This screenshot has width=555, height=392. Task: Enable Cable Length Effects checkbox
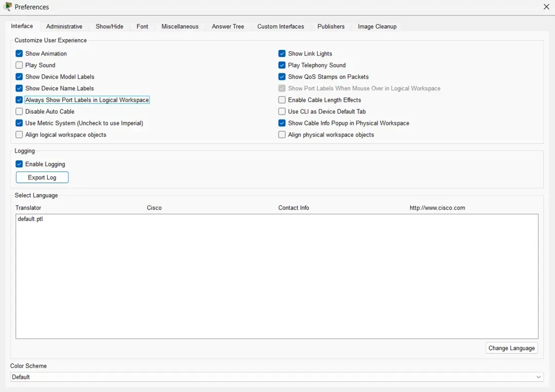tap(282, 100)
